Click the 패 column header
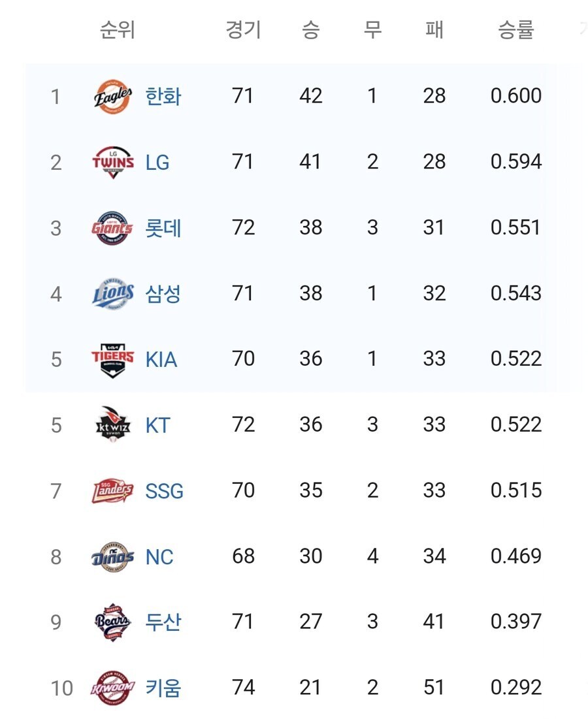Screen dimensions: 588x719 tap(434, 30)
